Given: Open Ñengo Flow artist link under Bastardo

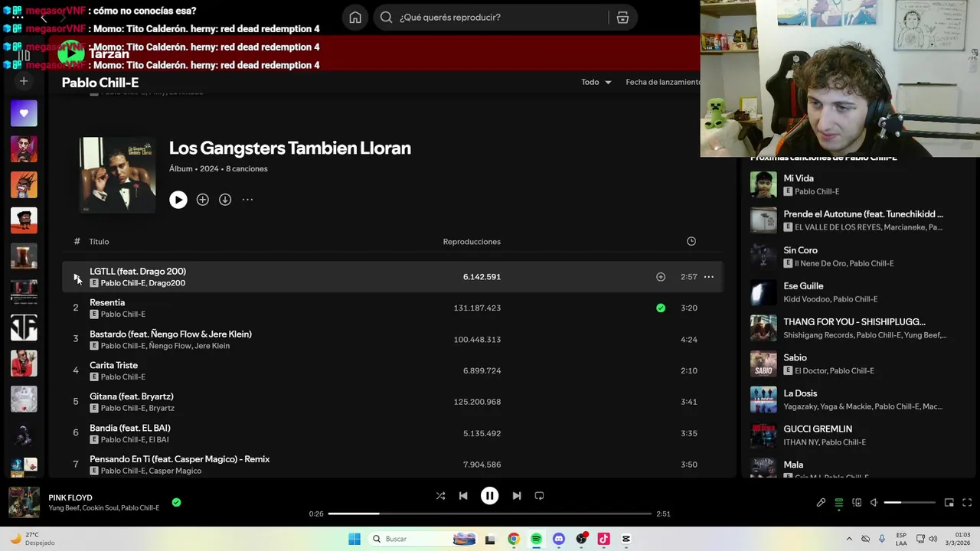Looking at the screenshot, I should point(169,346).
